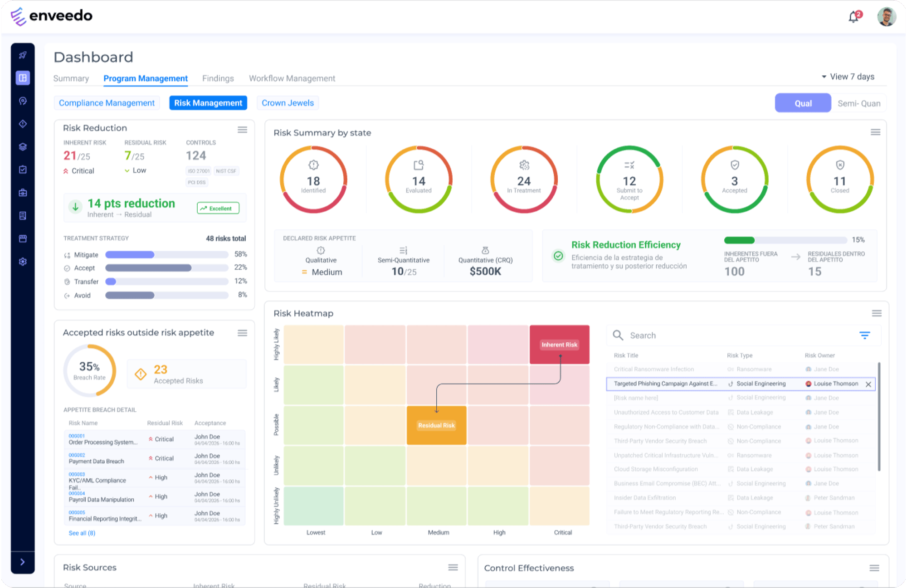907x588 pixels.
Task: Open Order Processing System risk 000001
Action: click(x=155, y=439)
